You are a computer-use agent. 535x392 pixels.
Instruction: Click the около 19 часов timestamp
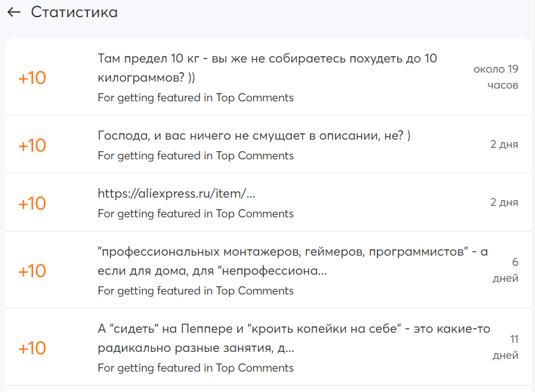click(496, 77)
